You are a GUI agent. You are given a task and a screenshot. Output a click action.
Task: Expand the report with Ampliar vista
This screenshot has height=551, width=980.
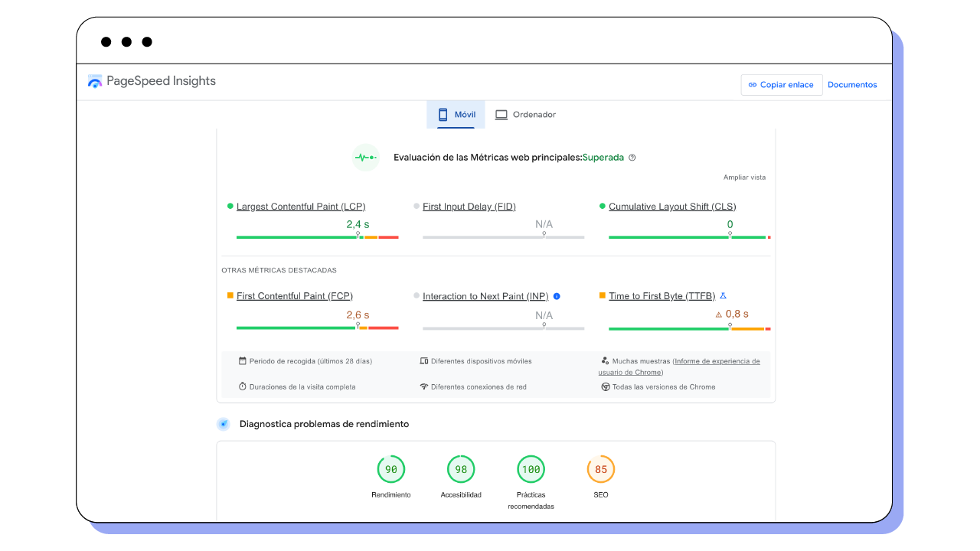click(743, 177)
